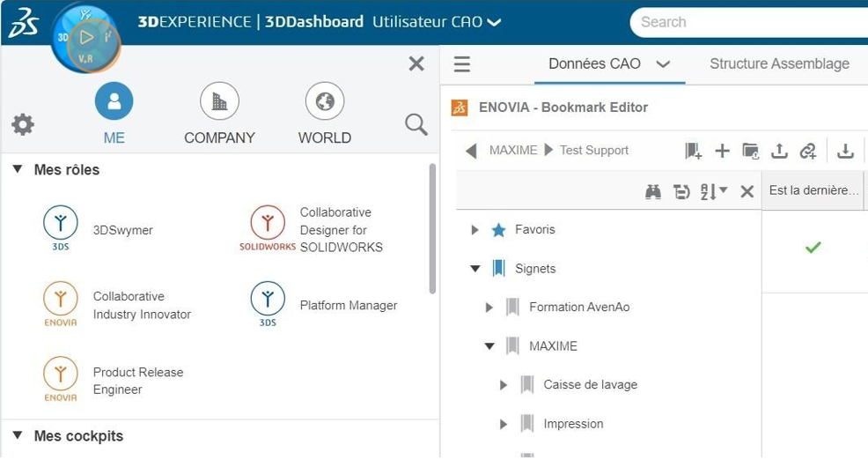868x460 pixels.
Task: Open the A-Z sort dropdown
Action: [714, 192]
